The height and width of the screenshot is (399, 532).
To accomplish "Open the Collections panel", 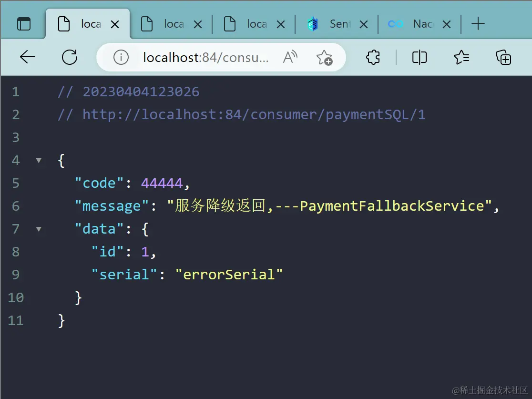I will coord(503,57).
